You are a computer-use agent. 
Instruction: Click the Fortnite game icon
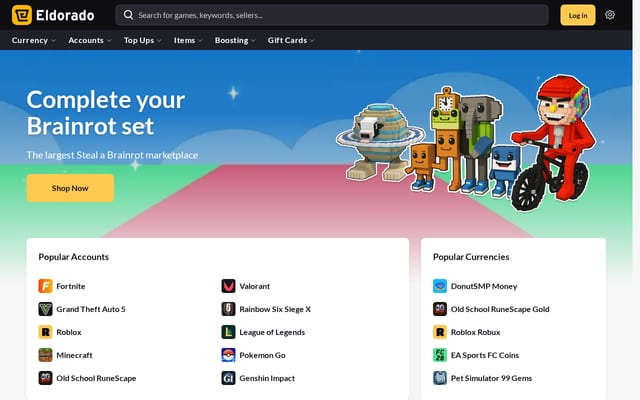pyautogui.click(x=45, y=286)
